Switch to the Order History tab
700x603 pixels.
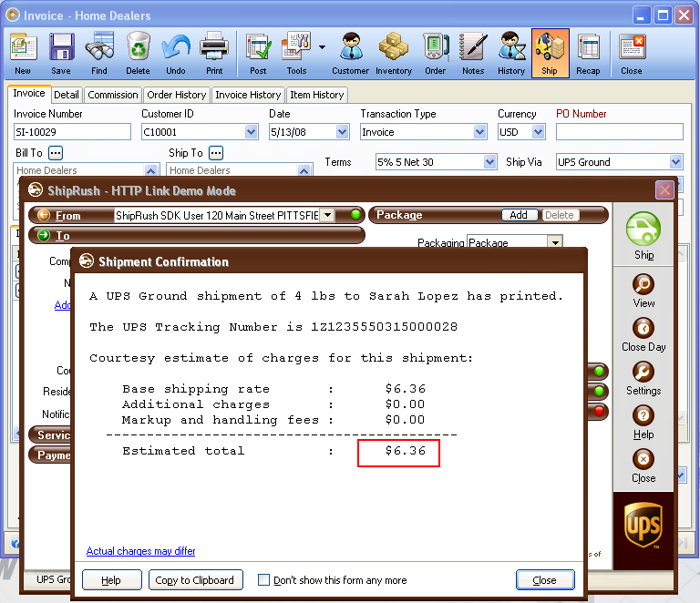(x=176, y=95)
